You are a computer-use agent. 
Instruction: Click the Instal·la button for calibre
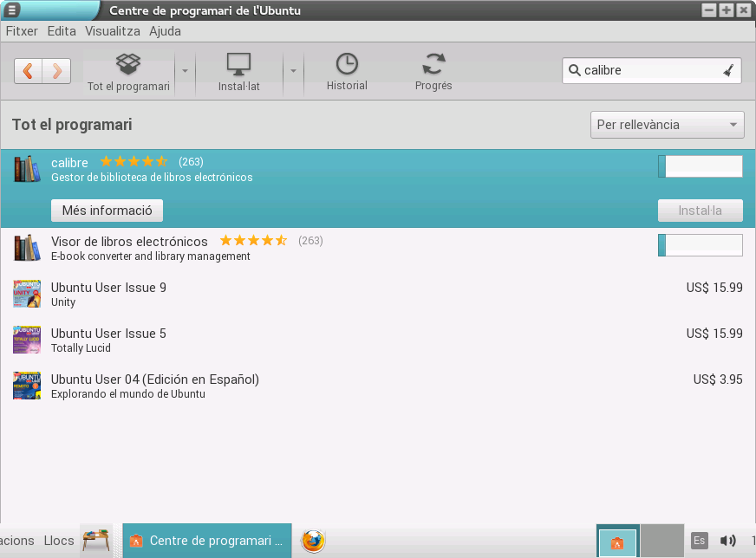point(700,211)
